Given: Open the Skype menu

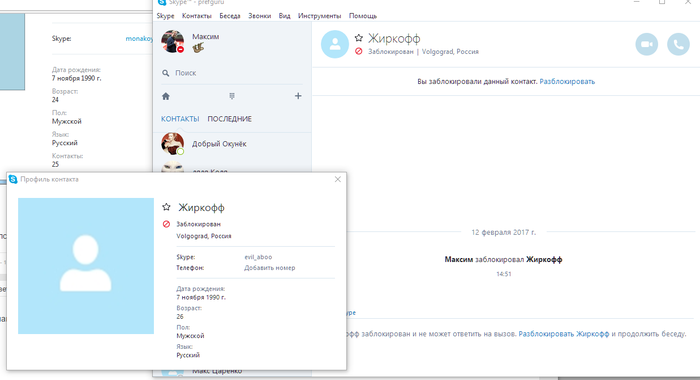Looking at the screenshot, I should click(x=165, y=16).
